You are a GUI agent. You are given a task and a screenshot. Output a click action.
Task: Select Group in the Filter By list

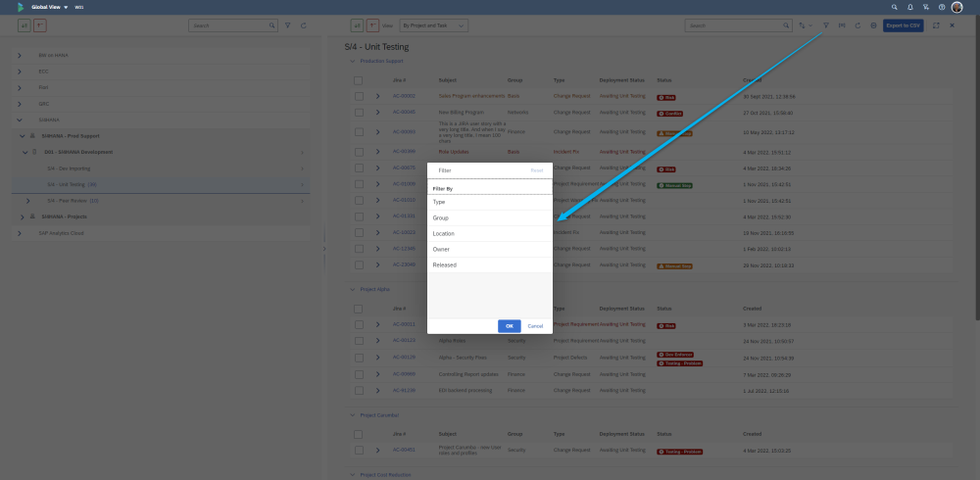coord(489,218)
